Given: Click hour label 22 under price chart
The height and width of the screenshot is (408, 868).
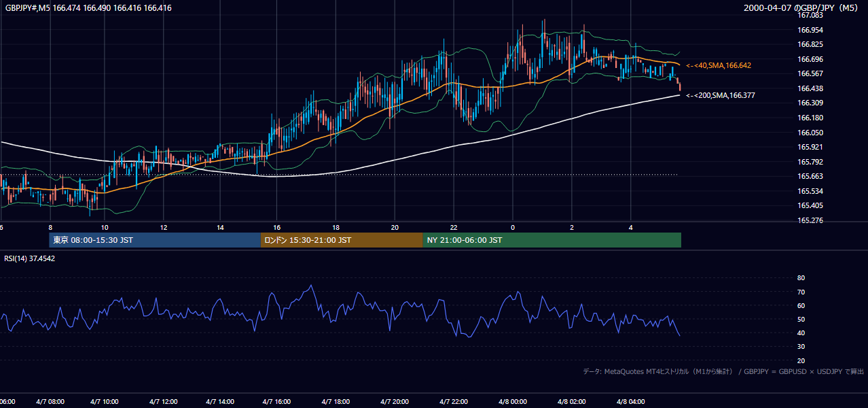Looking at the screenshot, I should (454, 227).
